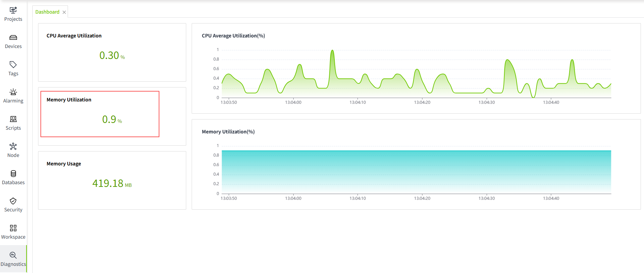This screenshot has height=273, width=644.
Task: Open the Projects sidebar icon
Action: pyautogui.click(x=13, y=11)
